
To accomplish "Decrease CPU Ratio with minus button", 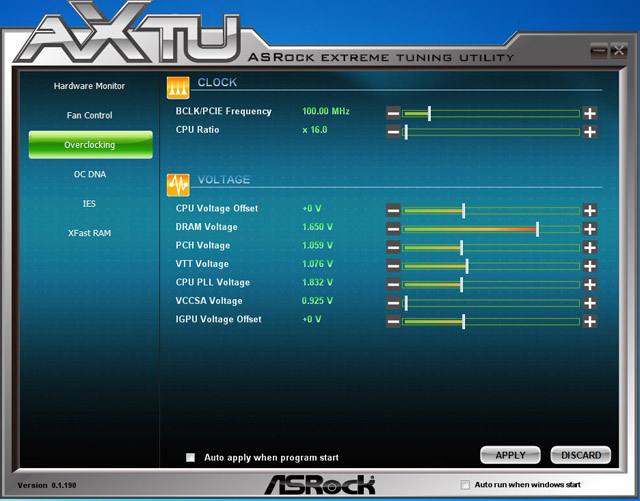I will 393,132.
